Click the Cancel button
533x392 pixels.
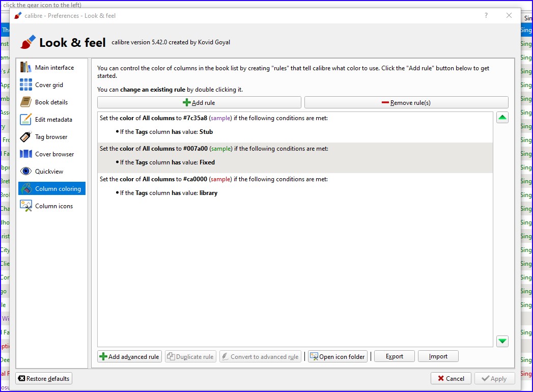(x=451, y=378)
